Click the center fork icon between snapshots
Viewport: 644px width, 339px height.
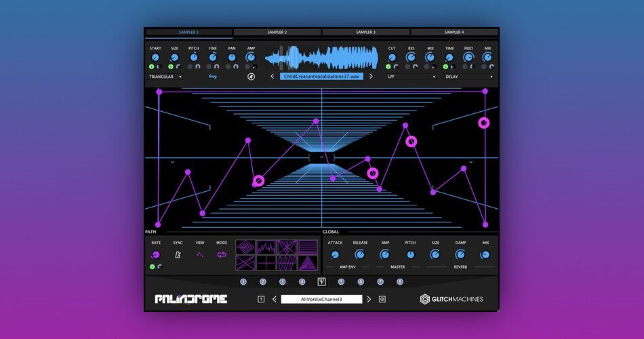click(x=321, y=282)
